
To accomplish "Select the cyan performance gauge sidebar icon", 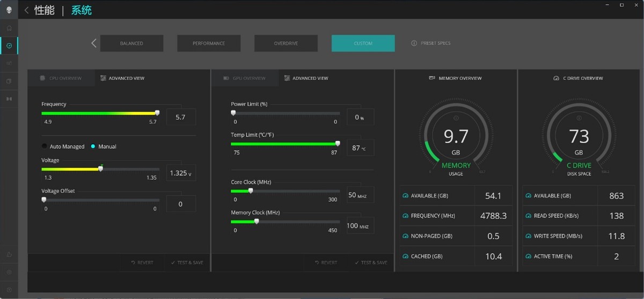I will (x=9, y=46).
